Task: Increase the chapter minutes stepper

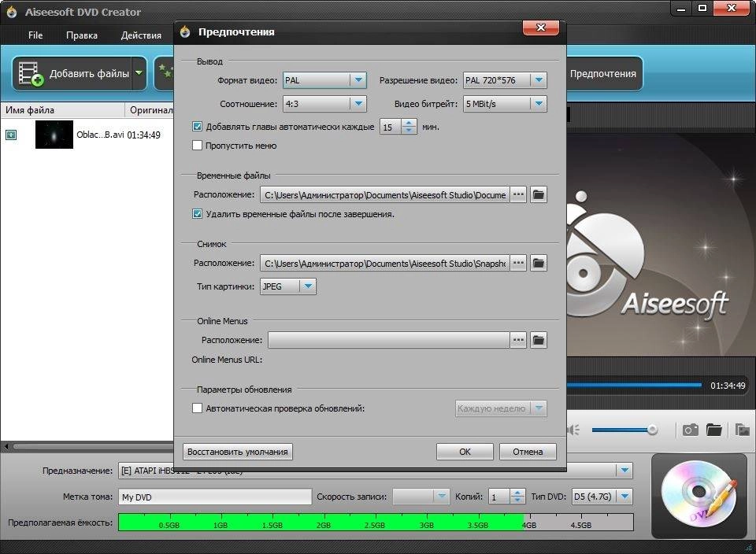Action: (409, 123)
